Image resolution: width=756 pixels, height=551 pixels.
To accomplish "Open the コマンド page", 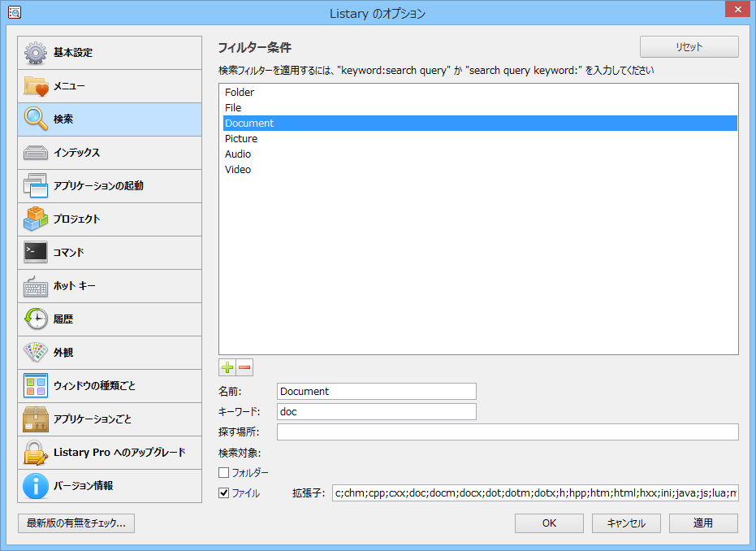I will (x=110, y=253).
